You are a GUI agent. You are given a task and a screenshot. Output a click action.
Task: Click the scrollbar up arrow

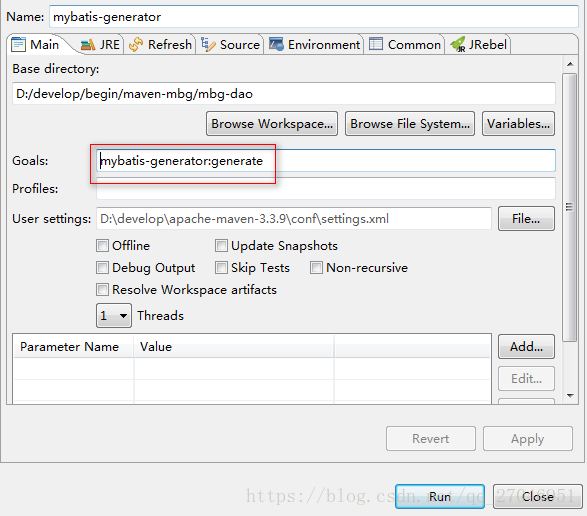[570, 64]
